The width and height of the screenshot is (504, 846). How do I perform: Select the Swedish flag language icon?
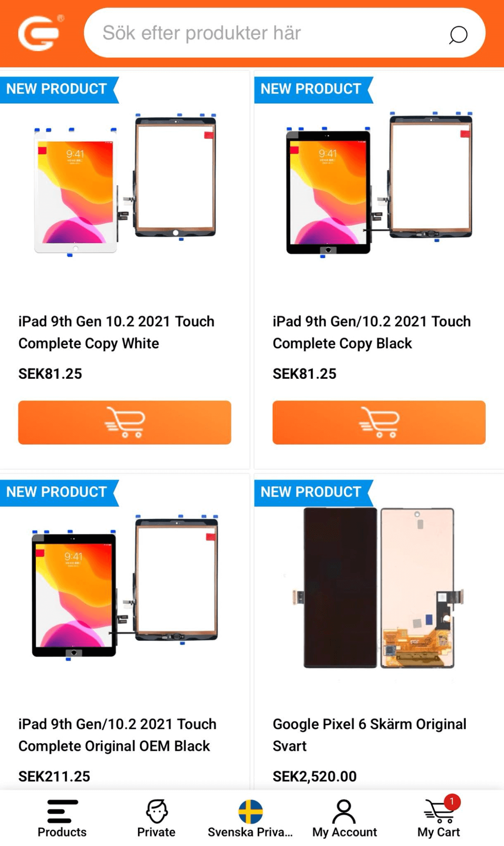pyautogui.click(x=251, y=811)
